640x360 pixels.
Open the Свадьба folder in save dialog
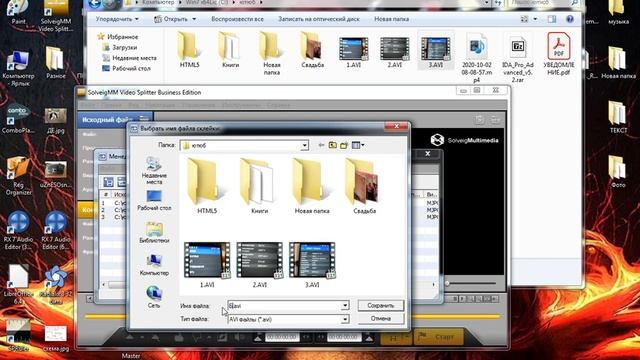tap(364, 186)
